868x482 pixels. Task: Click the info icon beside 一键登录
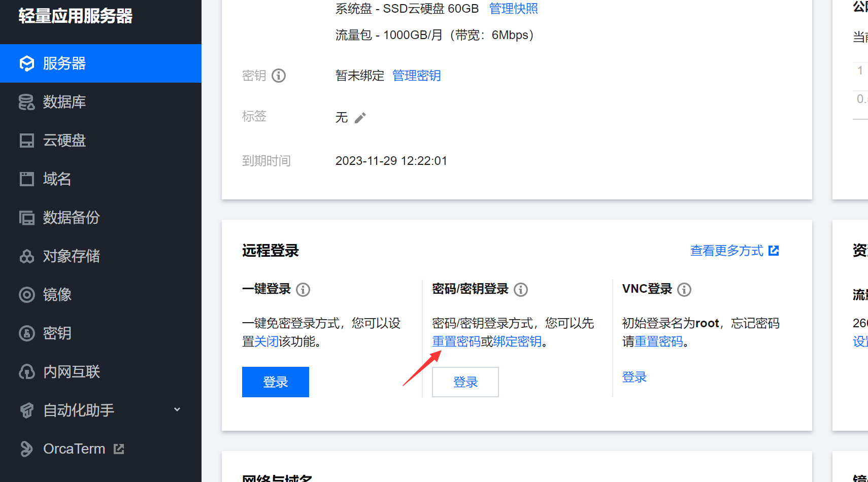tap(303, 290)
